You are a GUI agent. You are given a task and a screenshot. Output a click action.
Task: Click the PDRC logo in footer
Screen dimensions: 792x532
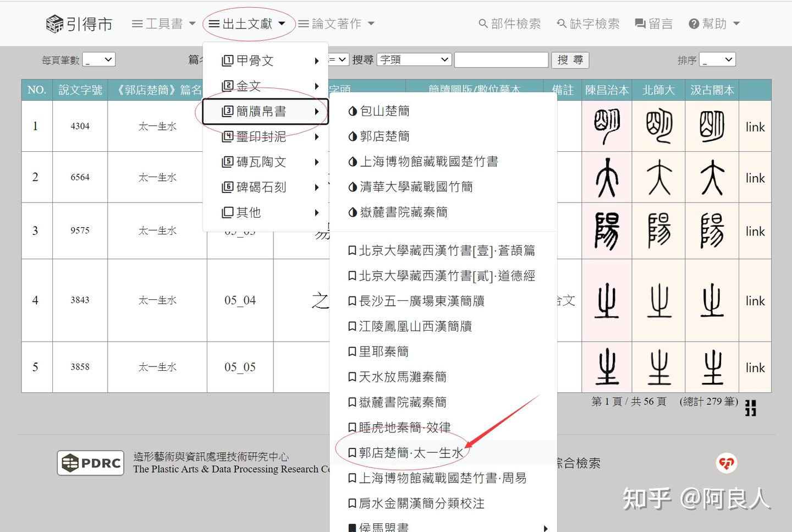click(x=91, y=463)
